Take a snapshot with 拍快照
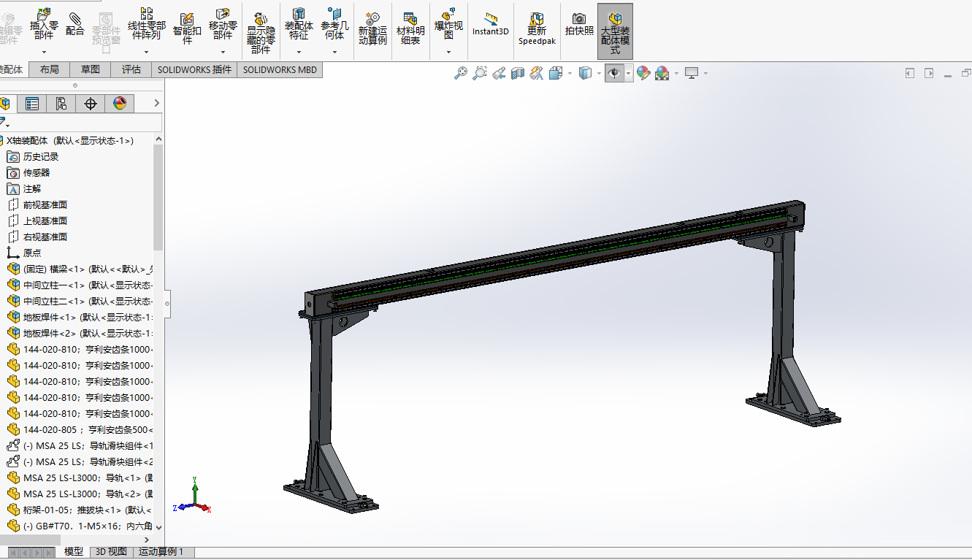Screen dimensions: 972x560 pyautogui.click(x=579, y=24)
